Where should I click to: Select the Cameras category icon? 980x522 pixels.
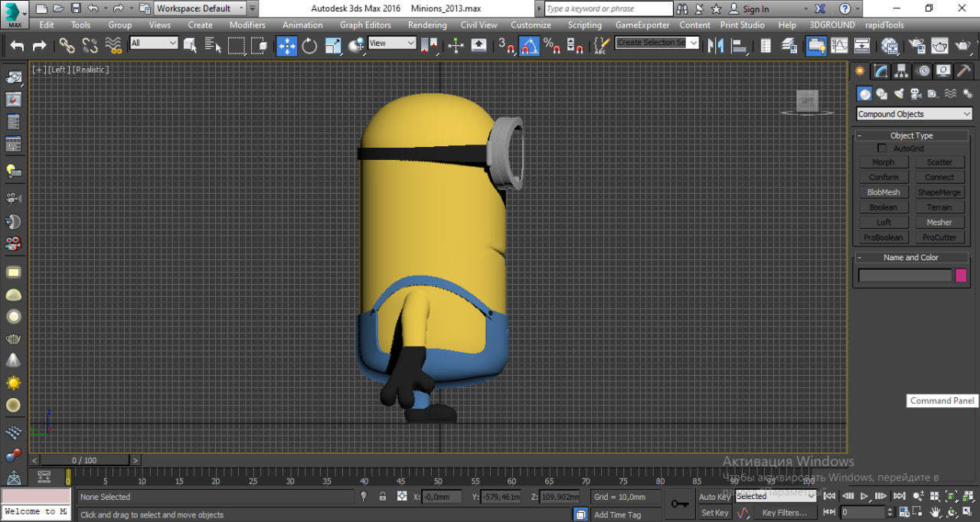pos(916,94)
